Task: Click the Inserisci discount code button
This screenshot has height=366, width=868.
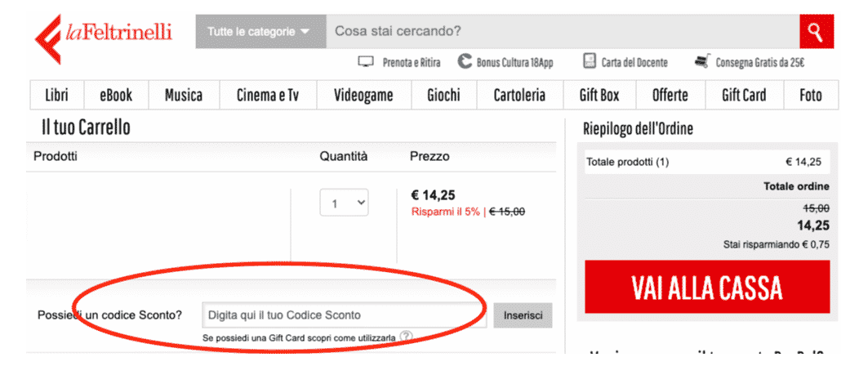Action: [x=523, y=315]
